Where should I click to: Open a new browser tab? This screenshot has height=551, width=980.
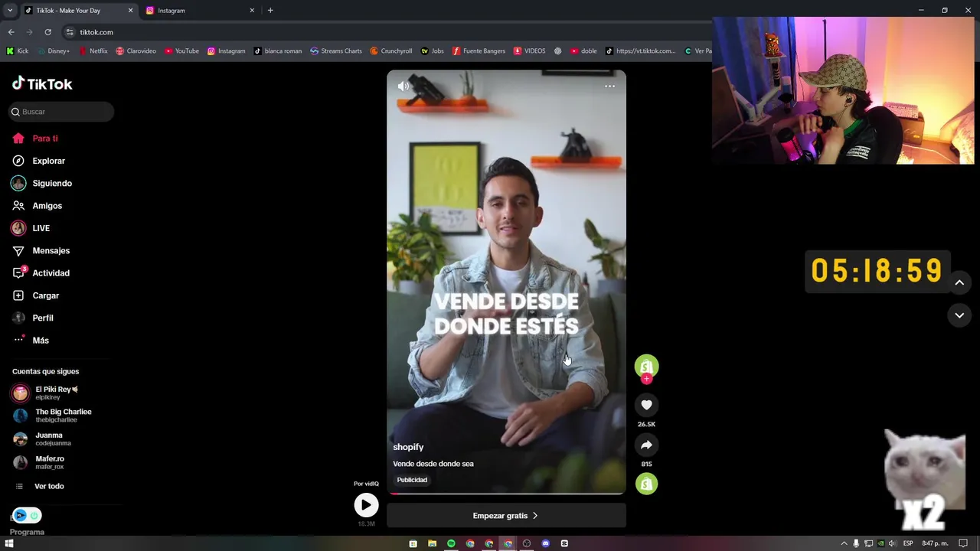pos(270,11)
